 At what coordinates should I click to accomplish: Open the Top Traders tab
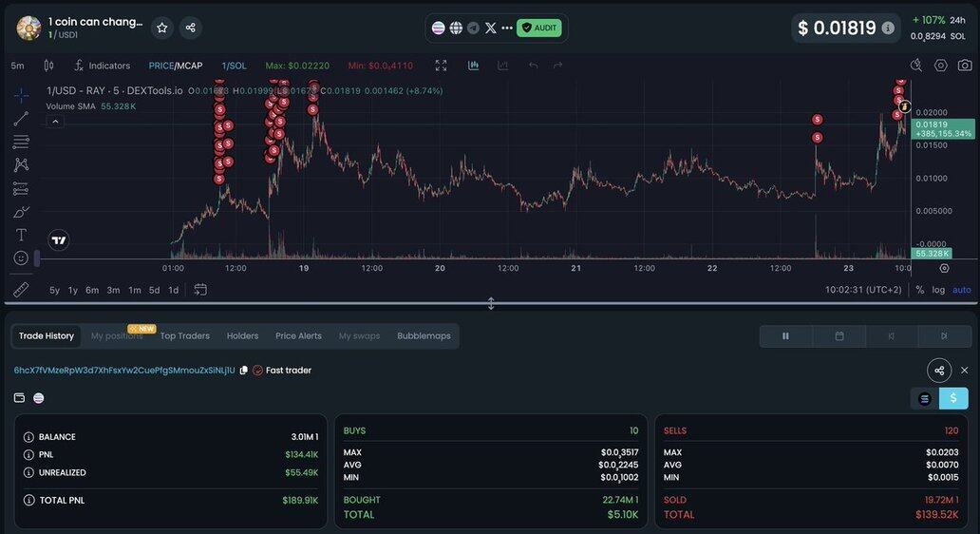click(x=184, y=335)
